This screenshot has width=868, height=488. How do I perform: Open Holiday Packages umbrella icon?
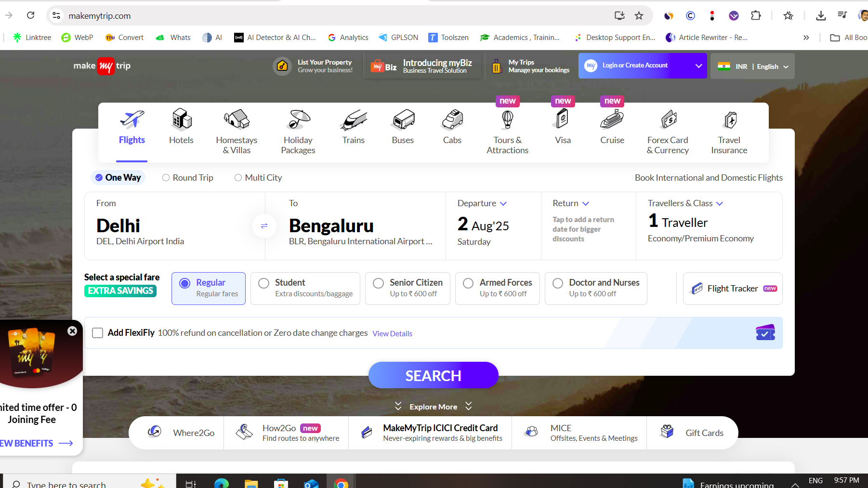(298, 119)
